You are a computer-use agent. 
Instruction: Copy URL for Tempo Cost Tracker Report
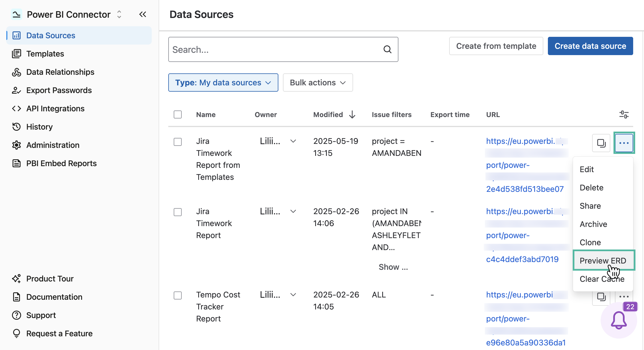click(601, 297)
